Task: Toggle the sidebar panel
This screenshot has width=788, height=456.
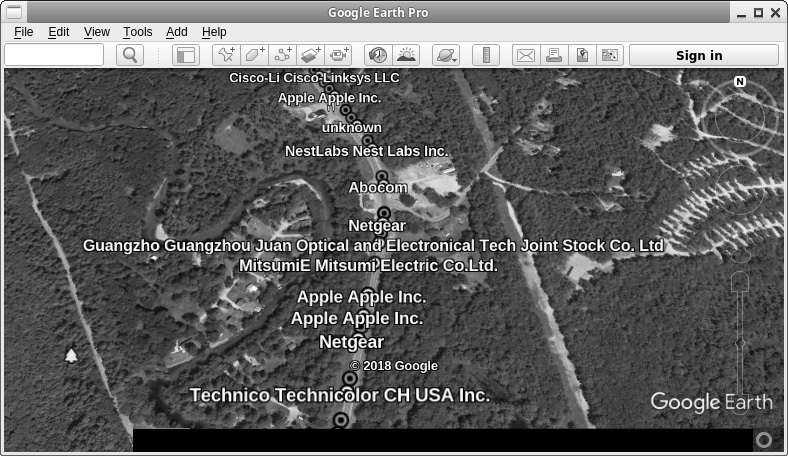Action: point(186,55)
